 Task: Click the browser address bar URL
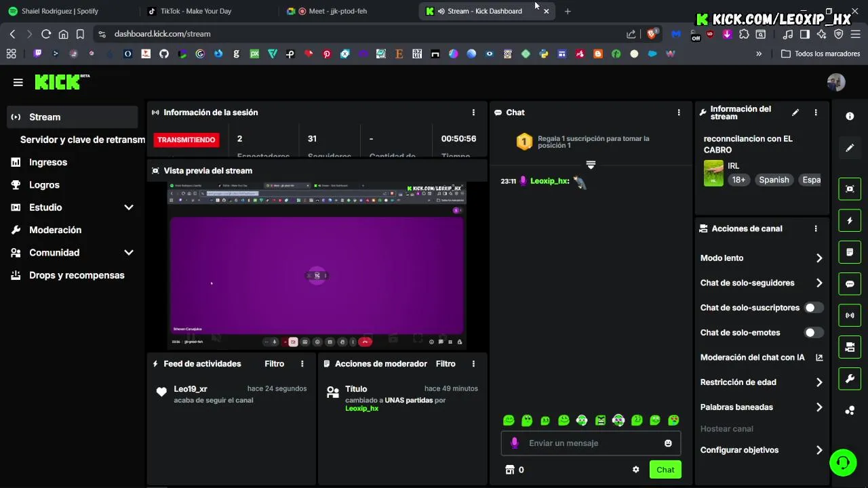pos(163,34)
